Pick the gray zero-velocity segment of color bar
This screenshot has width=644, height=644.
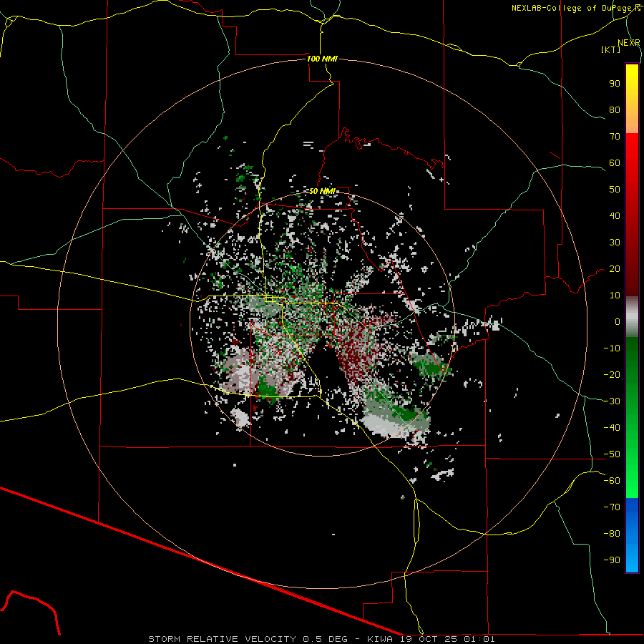coord(632,317)
